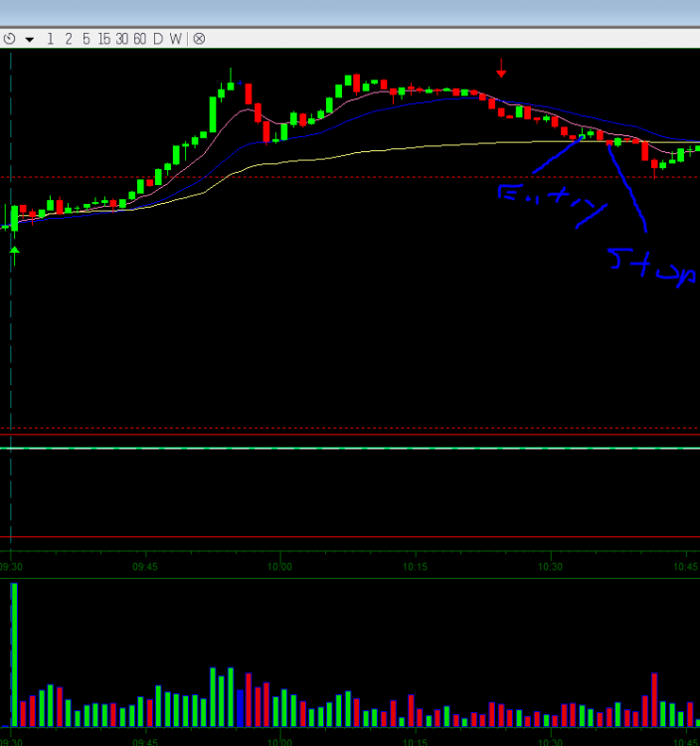
Task: Click the red down arrow sell marker
Action: click(501, 68)
